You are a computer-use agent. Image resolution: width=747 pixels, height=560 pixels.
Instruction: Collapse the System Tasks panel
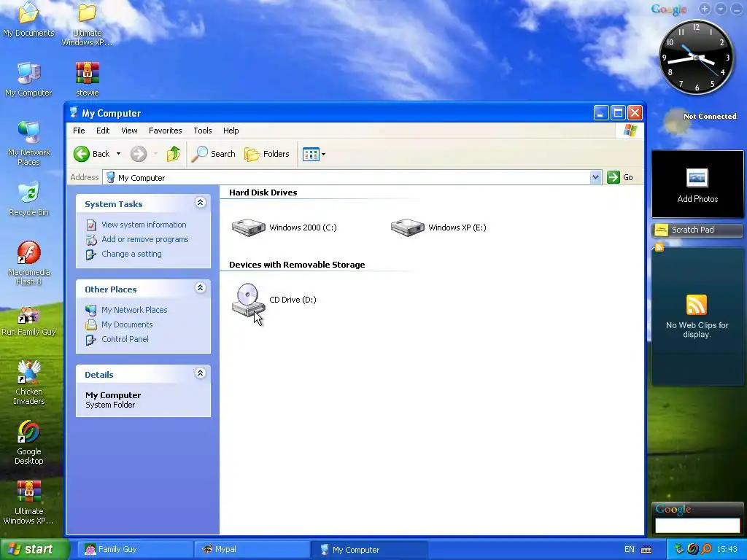200,203
